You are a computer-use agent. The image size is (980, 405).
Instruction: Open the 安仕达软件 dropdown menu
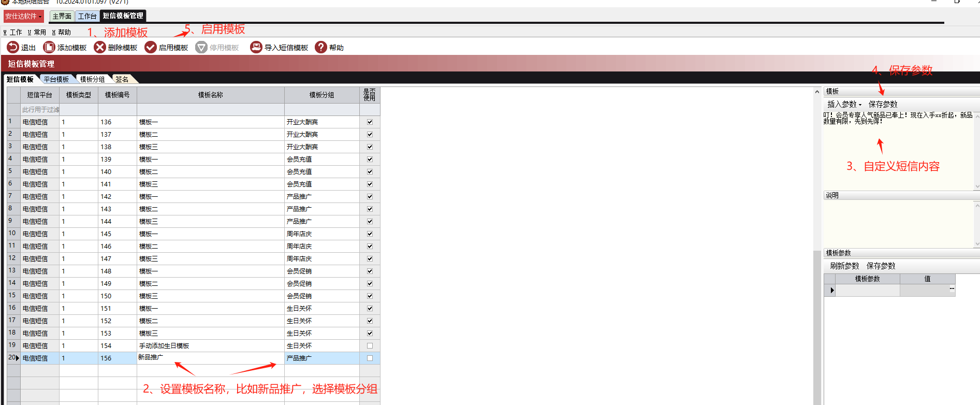(x=24, y=16)
